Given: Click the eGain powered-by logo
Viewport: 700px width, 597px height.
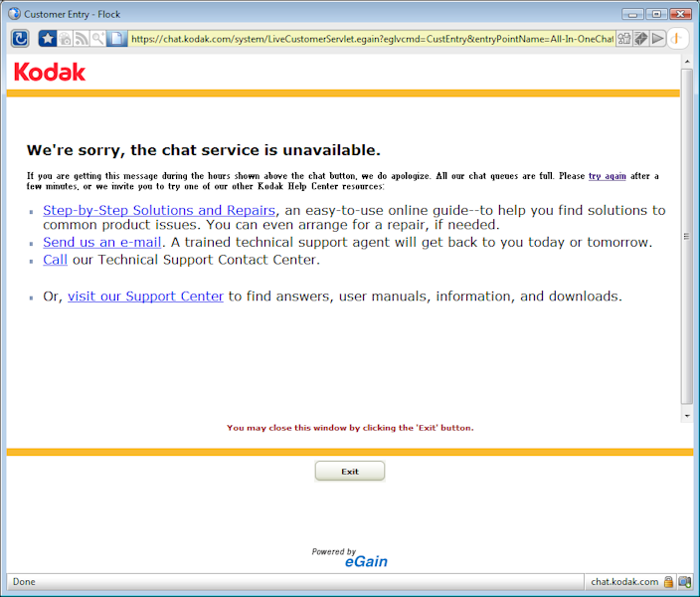Looking at the screenshot, I should click(350, 557).
